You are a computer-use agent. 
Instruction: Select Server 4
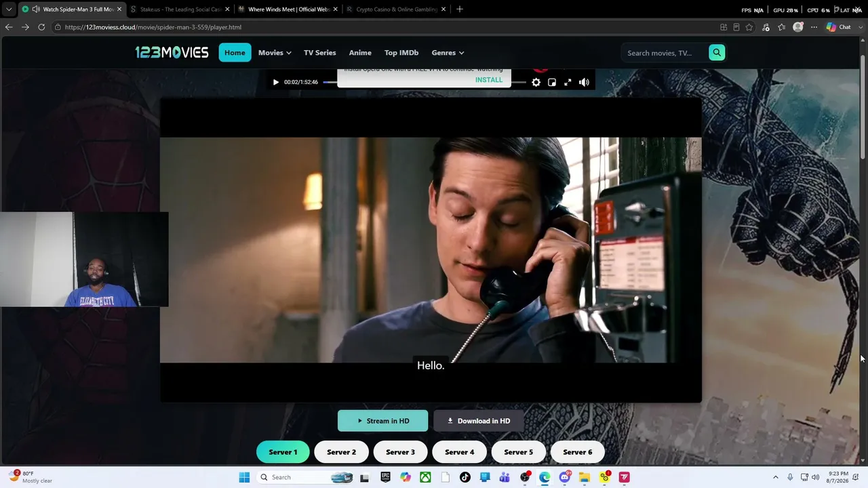[459, 452]
